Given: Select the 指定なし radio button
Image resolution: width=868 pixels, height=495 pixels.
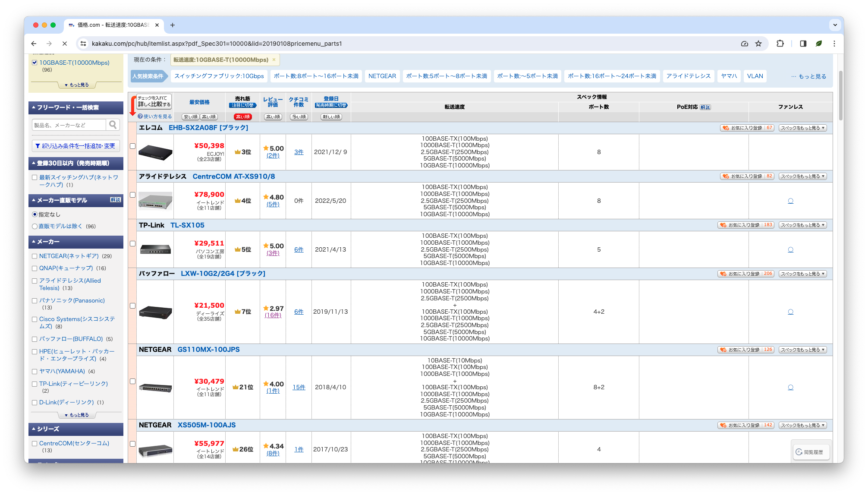Looking at the screenshot, I should (x=35, y=214).
